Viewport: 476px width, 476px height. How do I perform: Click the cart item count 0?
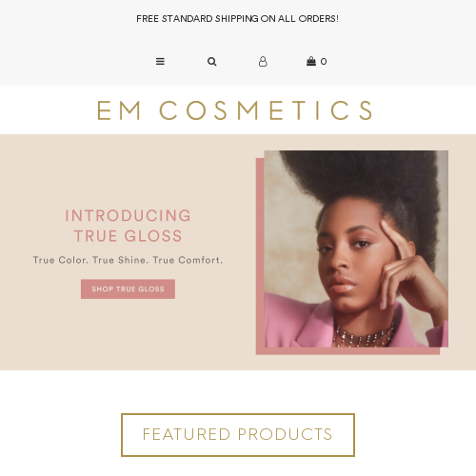tap(324, 62)
